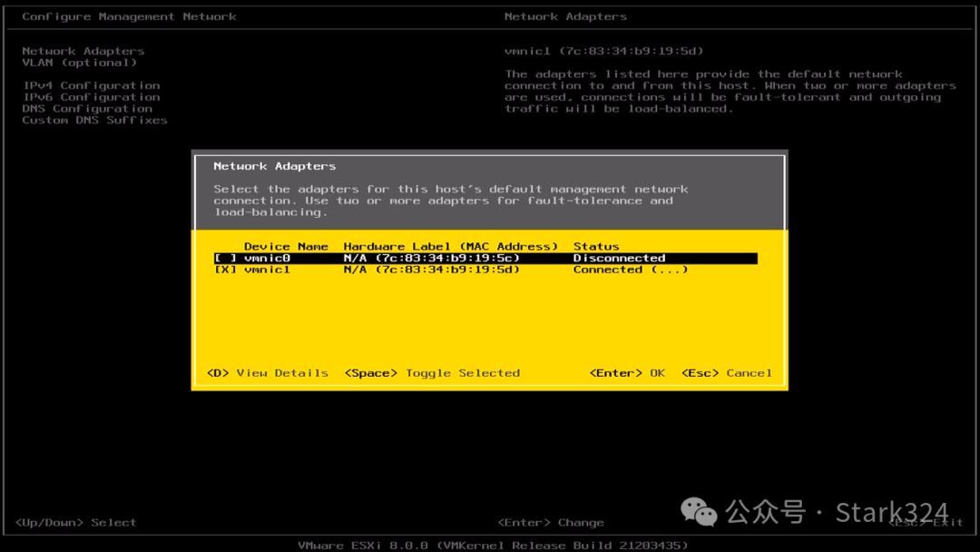Click the Network Adapters dialog title

(x=274, y=166)
